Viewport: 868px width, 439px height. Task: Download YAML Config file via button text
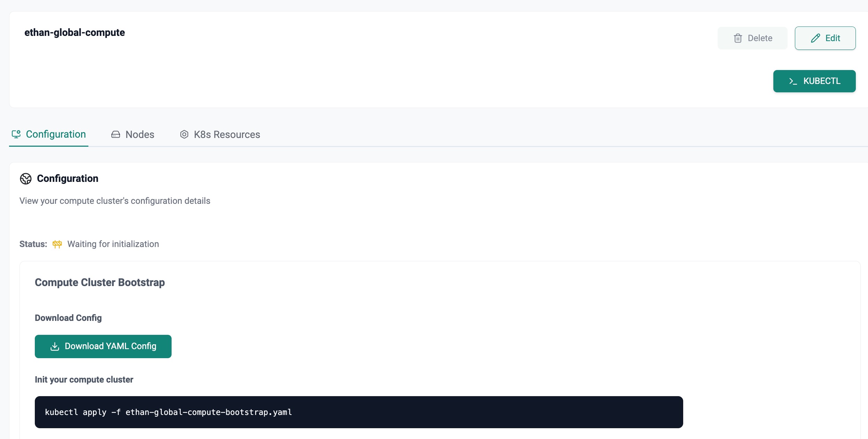pos(110,346)
